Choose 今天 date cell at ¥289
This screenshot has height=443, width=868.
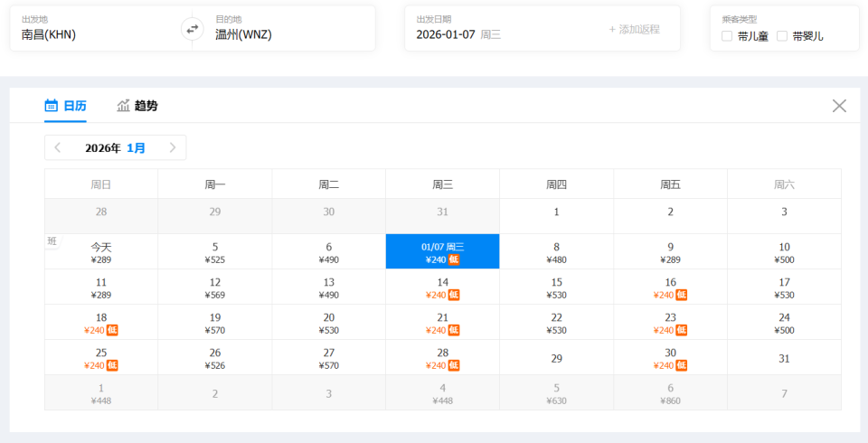point(101,251)
